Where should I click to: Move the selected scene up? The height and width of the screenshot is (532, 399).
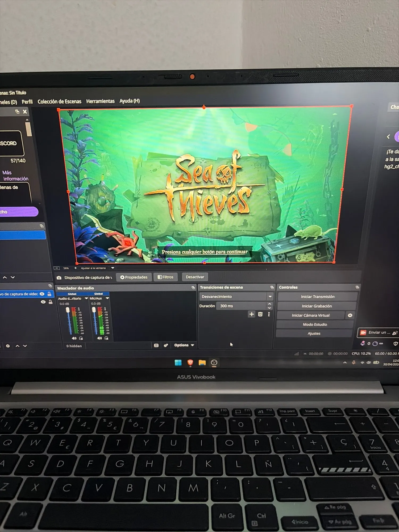click(x=5, y=277)
